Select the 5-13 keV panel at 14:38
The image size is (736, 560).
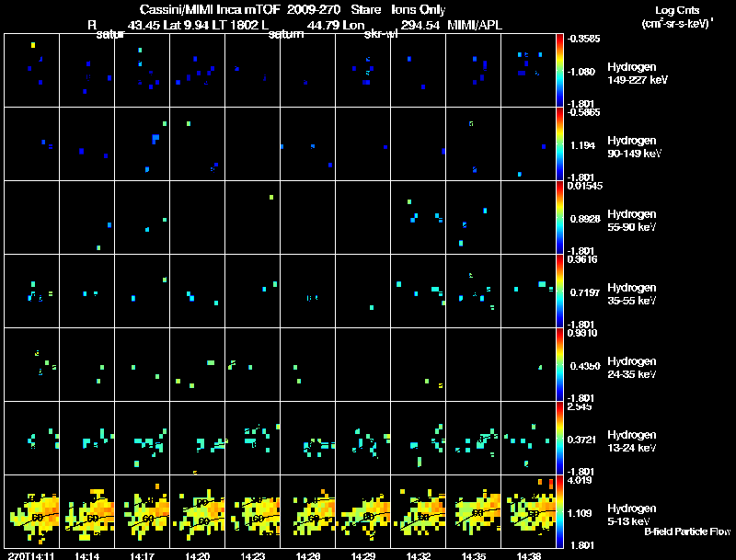[528, 511]
